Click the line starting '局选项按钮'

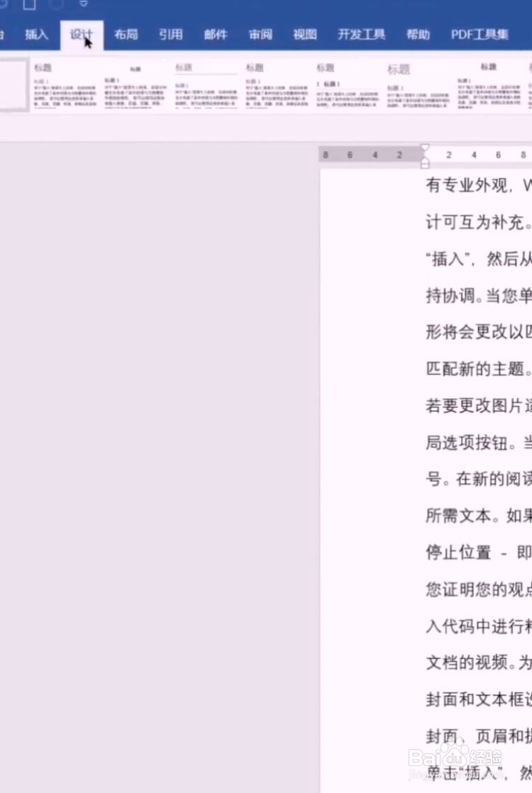478,443
